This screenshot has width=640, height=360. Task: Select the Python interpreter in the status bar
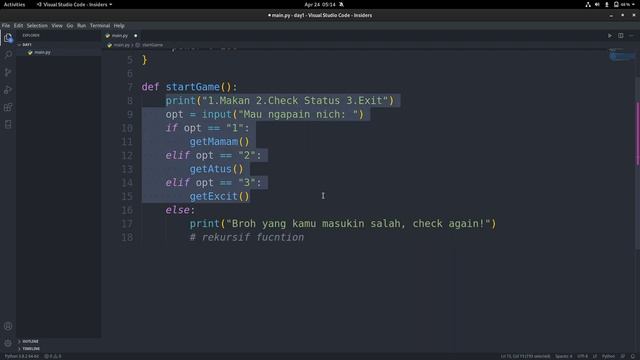22,356
